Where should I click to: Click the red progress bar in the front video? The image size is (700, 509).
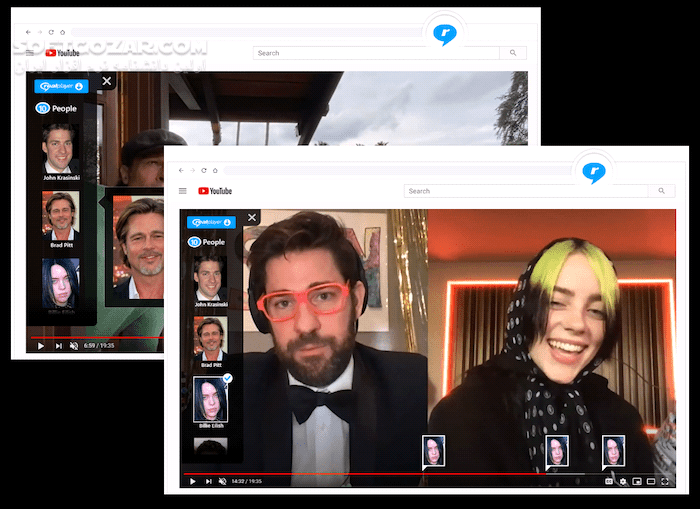pyautogui.click(x=400, y=473)
